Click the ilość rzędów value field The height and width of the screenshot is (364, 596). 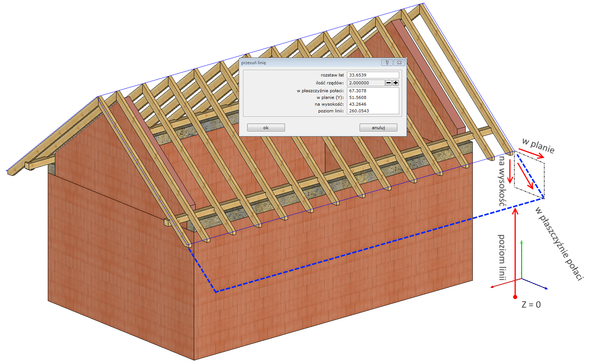(x=366, y=83)
